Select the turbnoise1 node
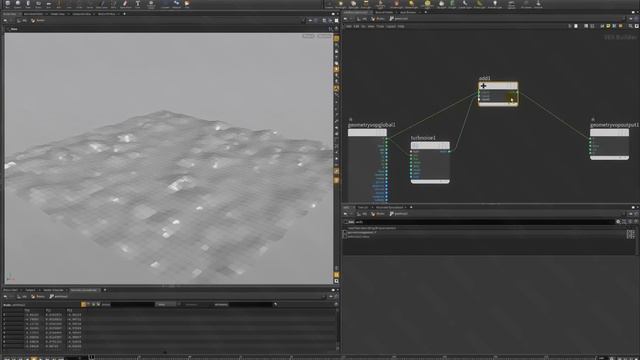 coord(430,145)
